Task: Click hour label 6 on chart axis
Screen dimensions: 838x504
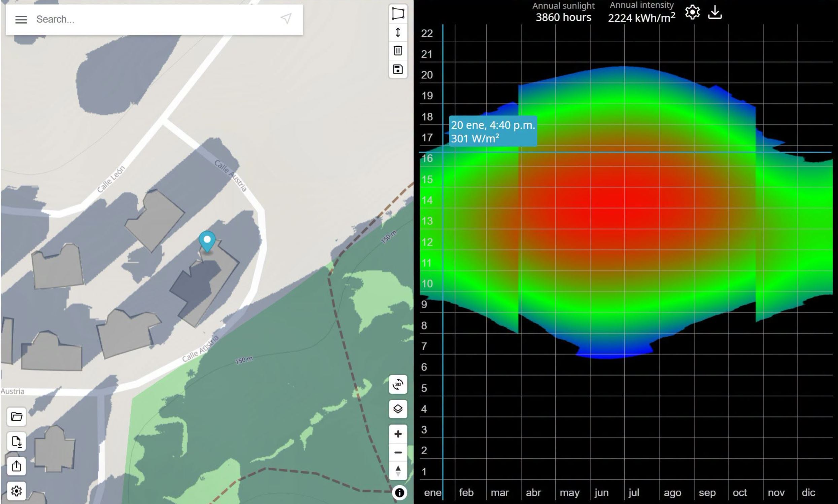Action: (424, 367)
